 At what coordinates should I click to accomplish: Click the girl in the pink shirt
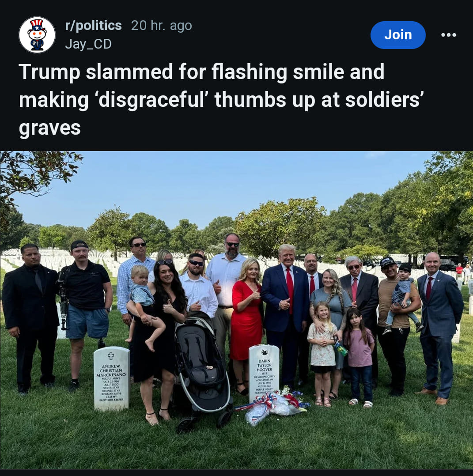360,357
